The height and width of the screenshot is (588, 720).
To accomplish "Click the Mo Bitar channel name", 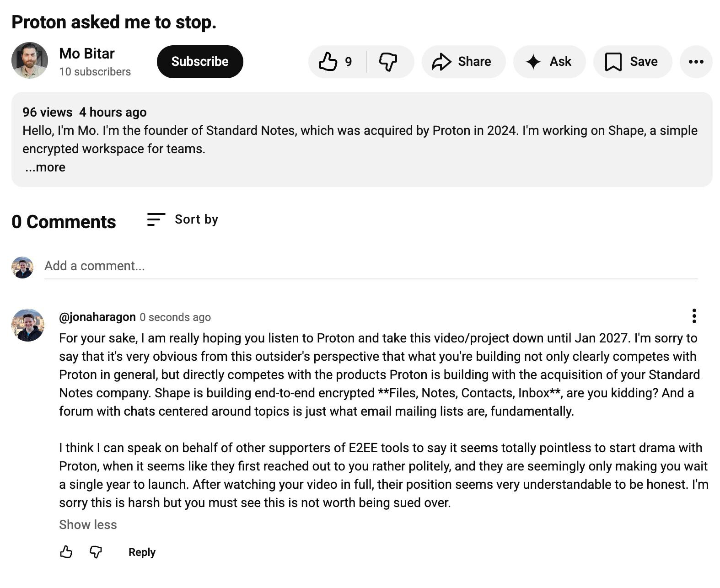I will point(87,53).
